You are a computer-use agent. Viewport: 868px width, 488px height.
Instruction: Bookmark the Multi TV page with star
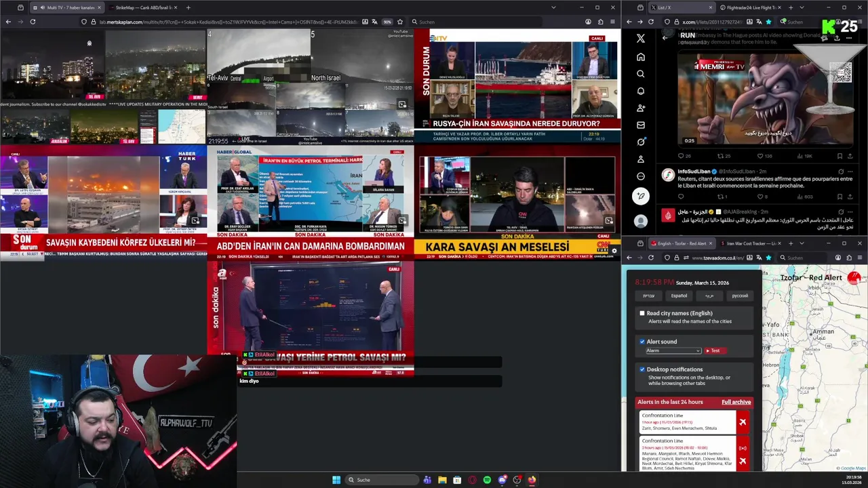click(400, 22)
